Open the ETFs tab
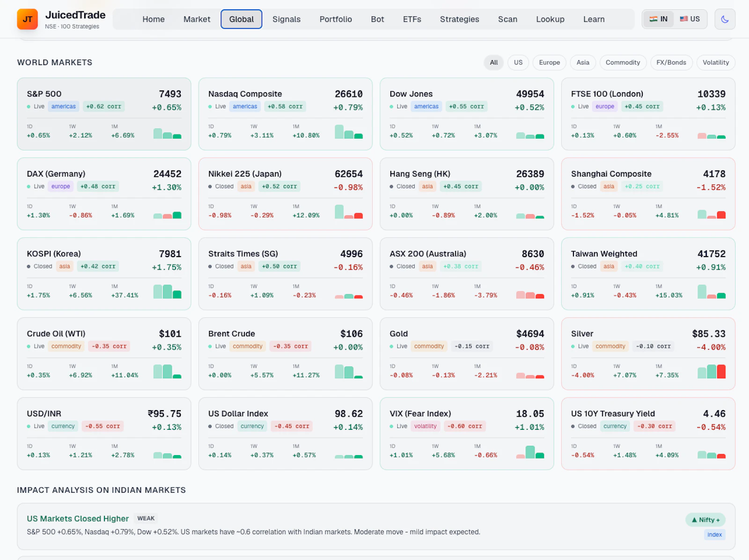749x560 pixels. (412, 19)
